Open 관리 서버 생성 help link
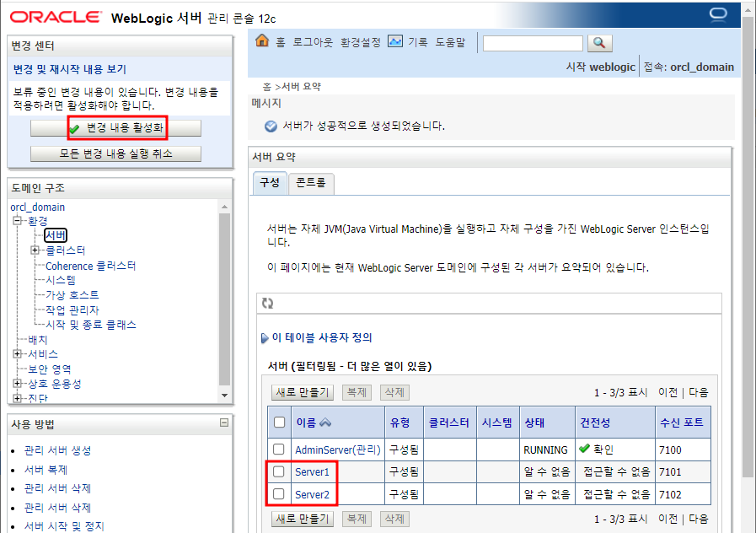The image size is (756, 533). click(58, 450)
